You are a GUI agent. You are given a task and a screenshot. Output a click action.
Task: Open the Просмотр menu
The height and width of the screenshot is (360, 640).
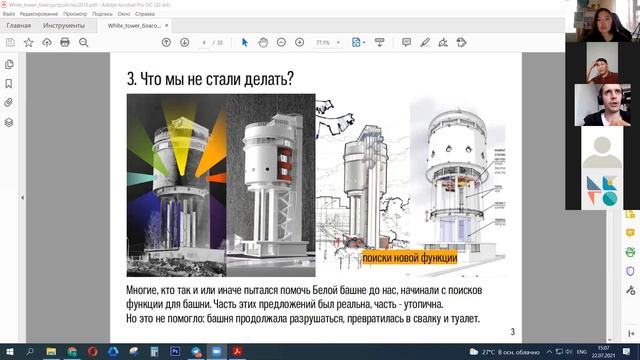[x=75, y=14]
